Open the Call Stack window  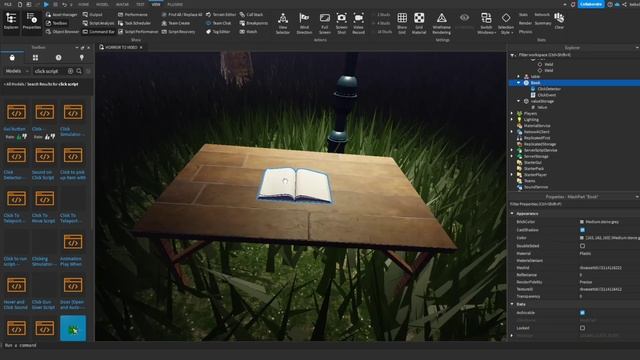click(x=251, y=14)
